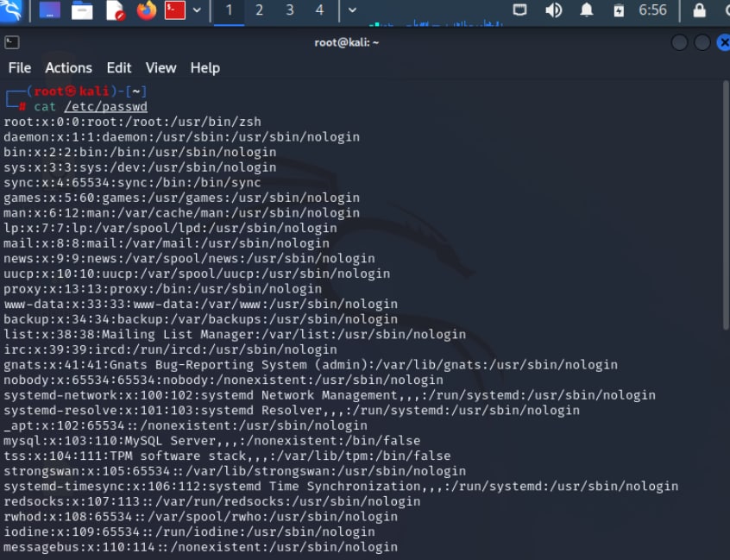Screen dimensions: 730x560
Task: Click the terminal window menu icon
Action: (x=11, y=42)
